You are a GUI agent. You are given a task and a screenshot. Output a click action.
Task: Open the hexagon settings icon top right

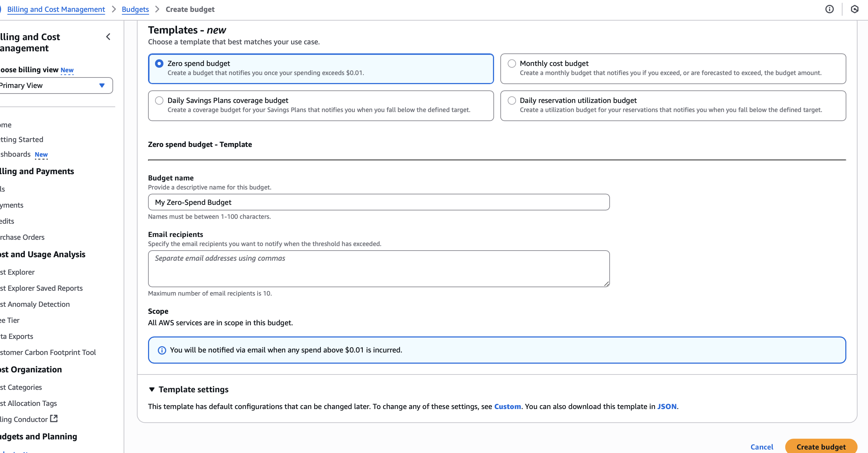pos(854,9)
